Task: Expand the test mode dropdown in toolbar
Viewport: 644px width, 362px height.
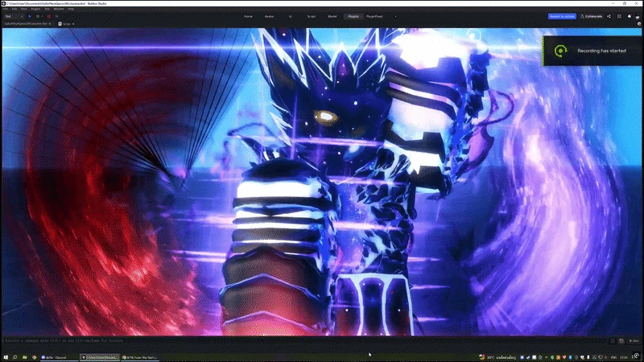Action: click(14, 16)
